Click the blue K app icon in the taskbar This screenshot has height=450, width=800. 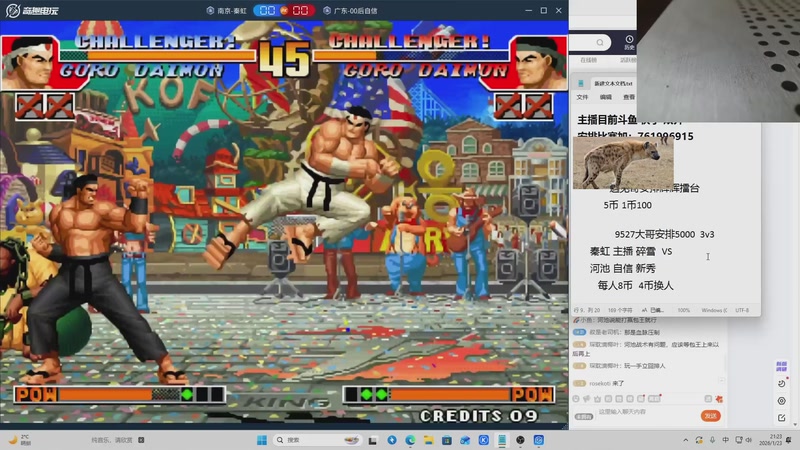[484, 440]
